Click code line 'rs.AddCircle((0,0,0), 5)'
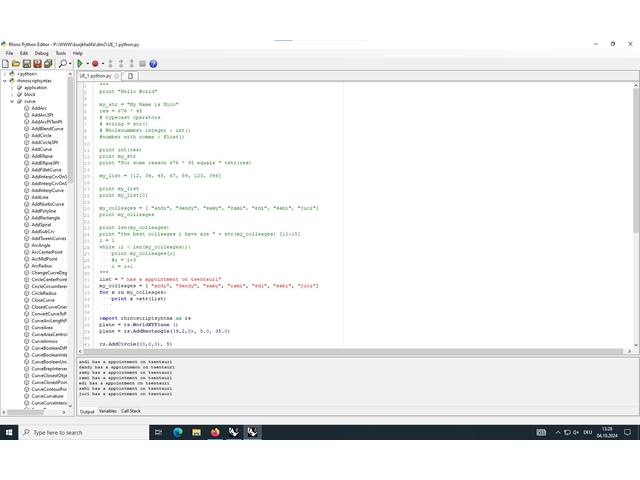The height and width of the screenshot is (480, 640). [x=136, y=344]
